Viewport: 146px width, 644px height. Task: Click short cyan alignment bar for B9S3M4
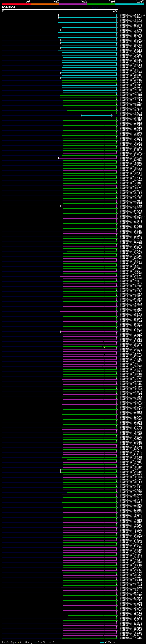pyautogui.click(x=96, y=116)
